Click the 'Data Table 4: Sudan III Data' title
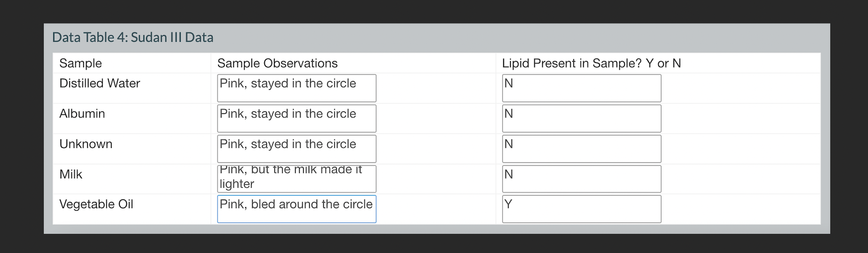868x253 pixels. 133,37
